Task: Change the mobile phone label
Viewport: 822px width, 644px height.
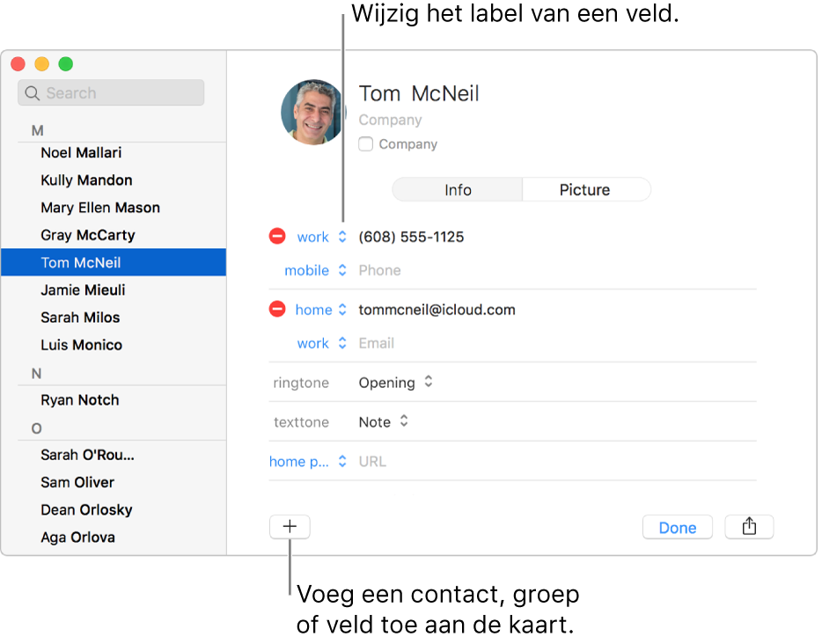Action: [x=315, y=270]
